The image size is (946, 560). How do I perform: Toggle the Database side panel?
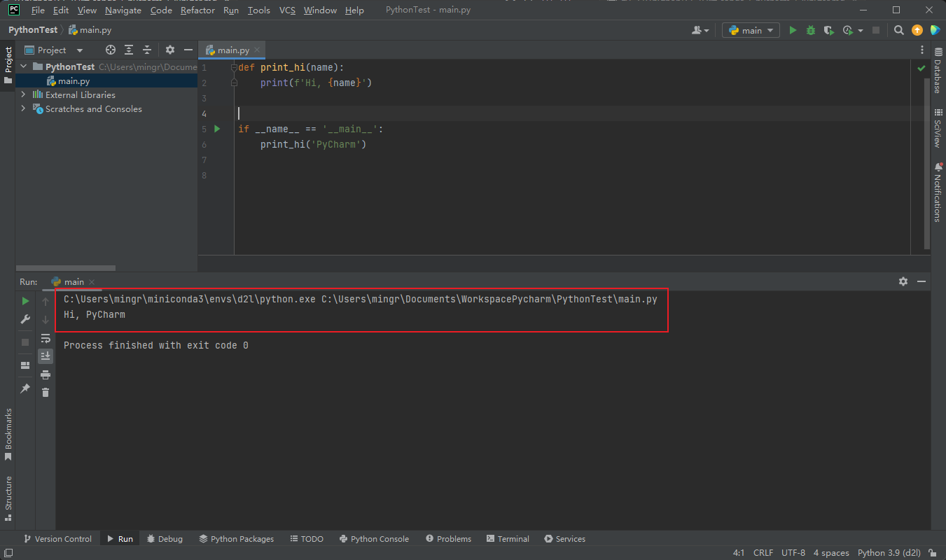pyautogui.click(x=938, y=71)
